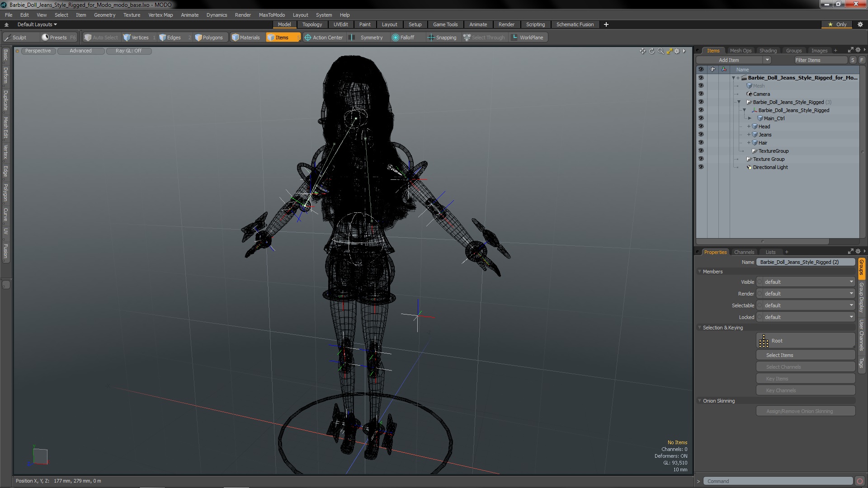
Task: Maximize the viewport with the yellow arrow icon
Action: point(669,51)
